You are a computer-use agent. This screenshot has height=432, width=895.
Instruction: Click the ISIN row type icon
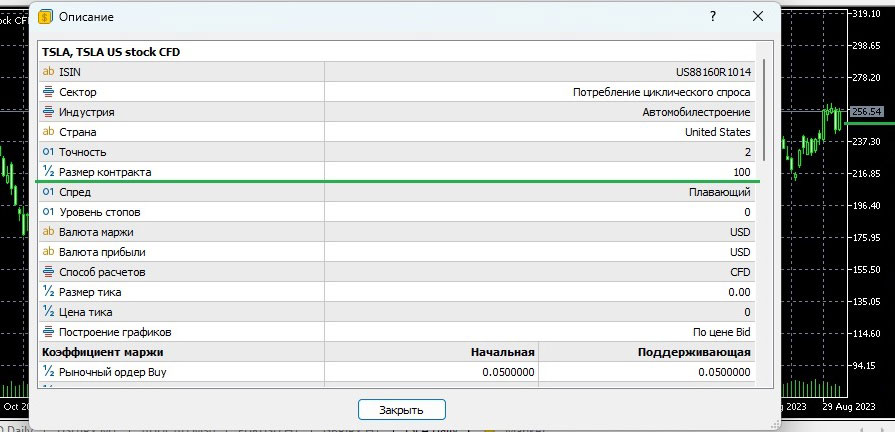pos(48,72)
